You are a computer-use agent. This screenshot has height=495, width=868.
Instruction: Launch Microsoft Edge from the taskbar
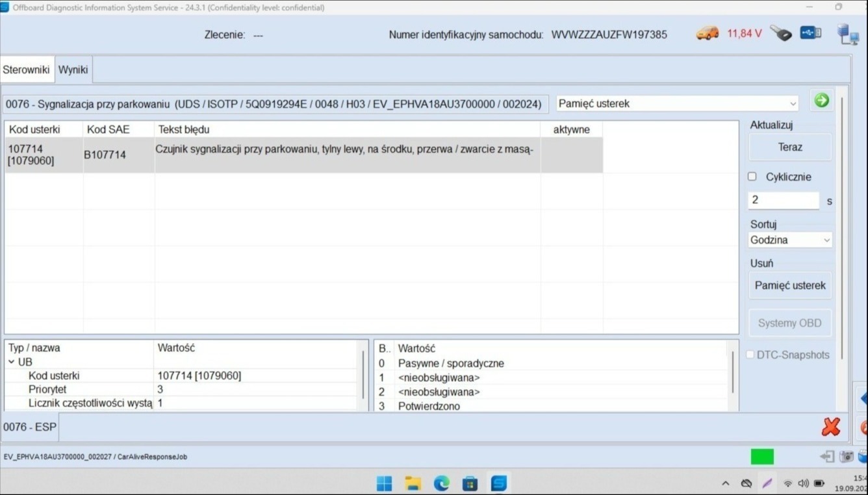click(x=441, y=483)
